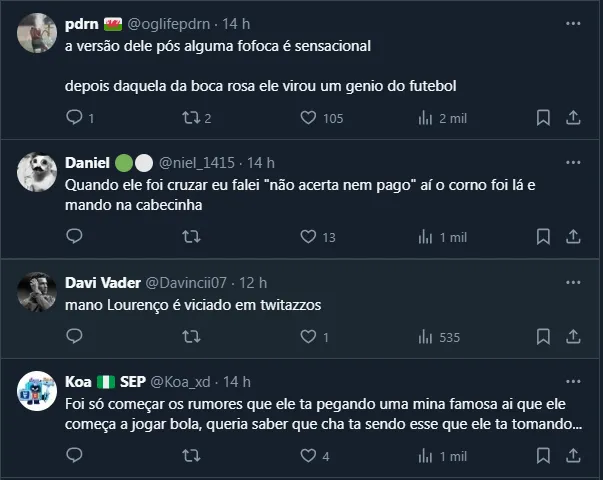Viewport: 603px width, 480px height.
Task: Retweet pdrn's tweet about fofoca
Action: coord(190,118)
